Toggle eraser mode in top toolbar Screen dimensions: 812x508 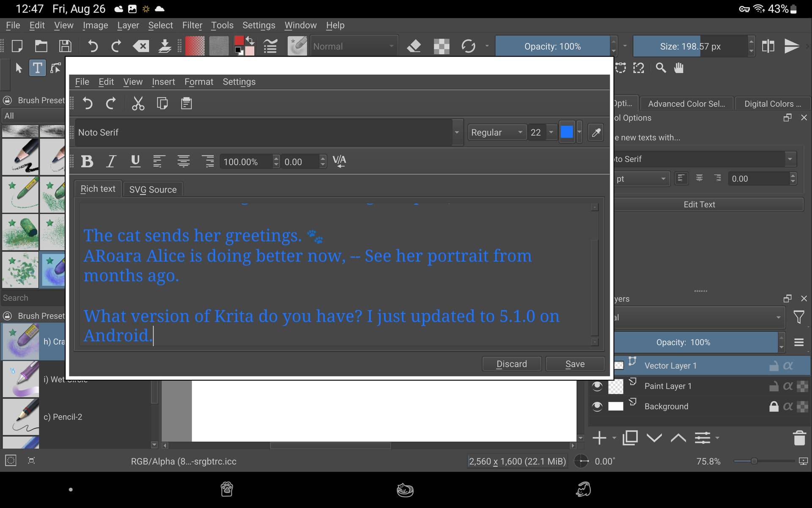click(414, 46)
